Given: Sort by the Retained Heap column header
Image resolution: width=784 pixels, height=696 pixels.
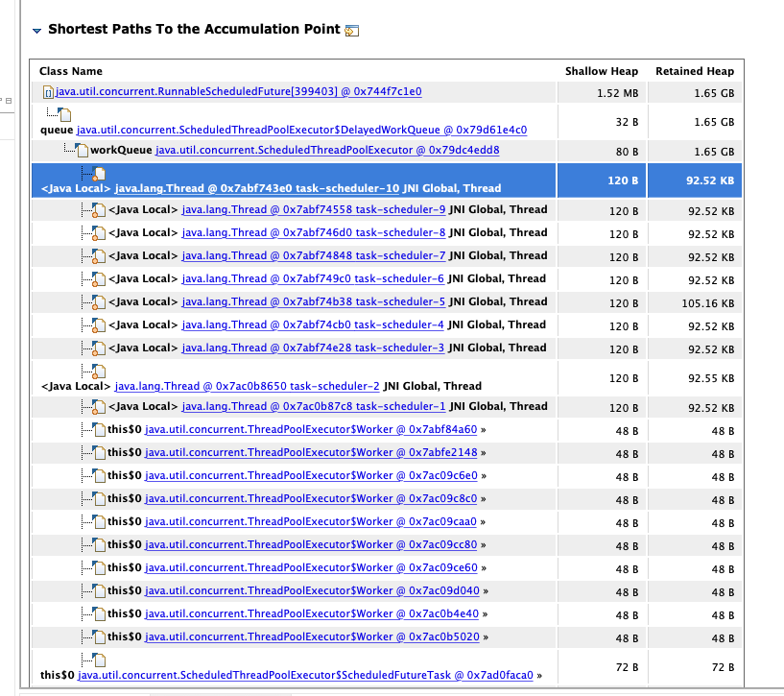Looking at the screenshot, I should click(694, 71).
